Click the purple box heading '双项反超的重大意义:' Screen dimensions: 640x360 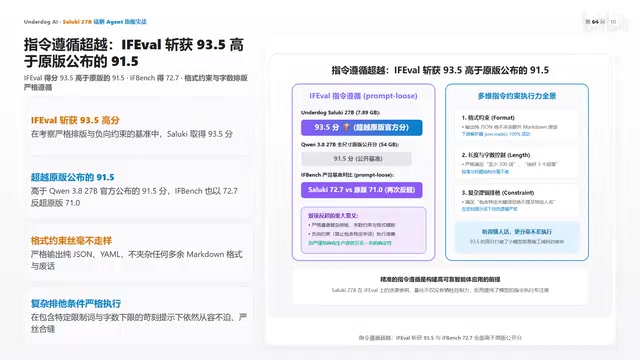(x=333, y=216)
